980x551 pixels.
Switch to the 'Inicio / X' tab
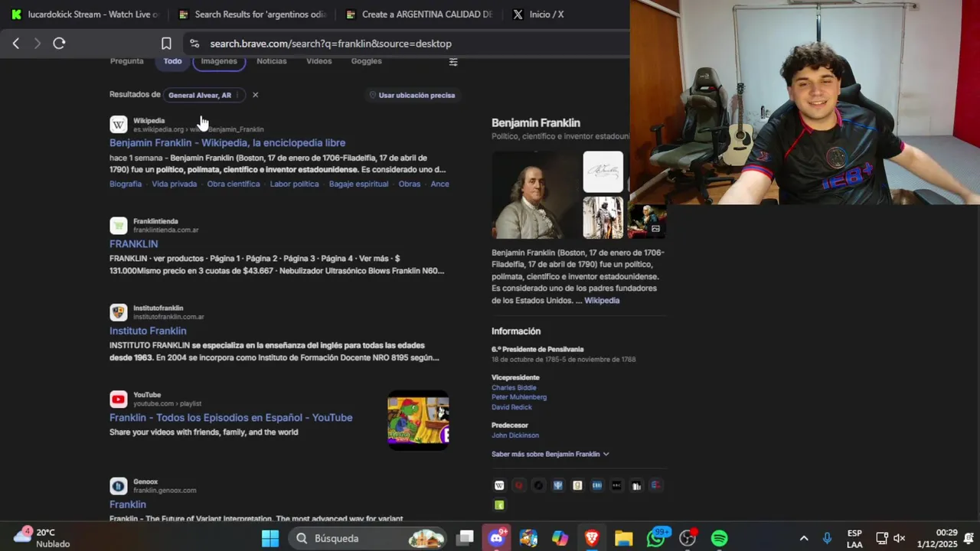point(539,15)
